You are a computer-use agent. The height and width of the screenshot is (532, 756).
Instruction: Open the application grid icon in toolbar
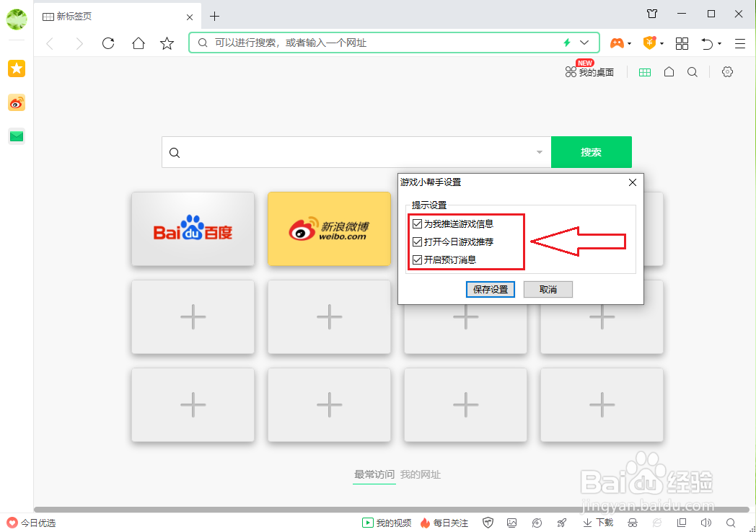(x=682, y=43)
